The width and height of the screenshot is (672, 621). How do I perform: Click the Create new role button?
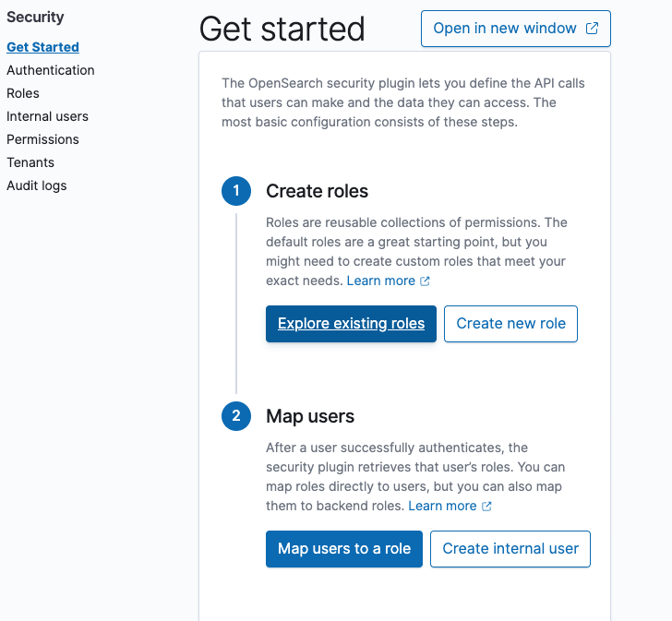click(510, 324)
